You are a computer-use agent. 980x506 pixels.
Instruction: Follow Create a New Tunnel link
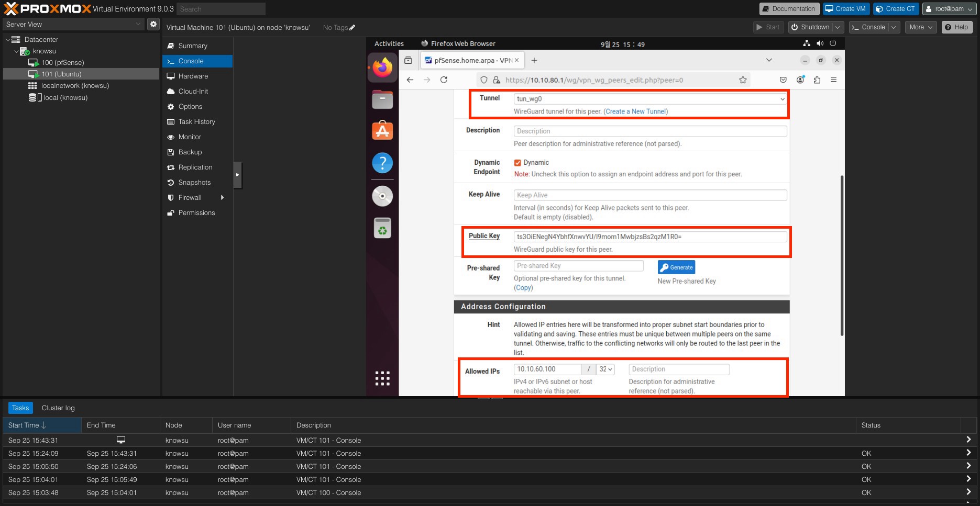pos(636,111)
